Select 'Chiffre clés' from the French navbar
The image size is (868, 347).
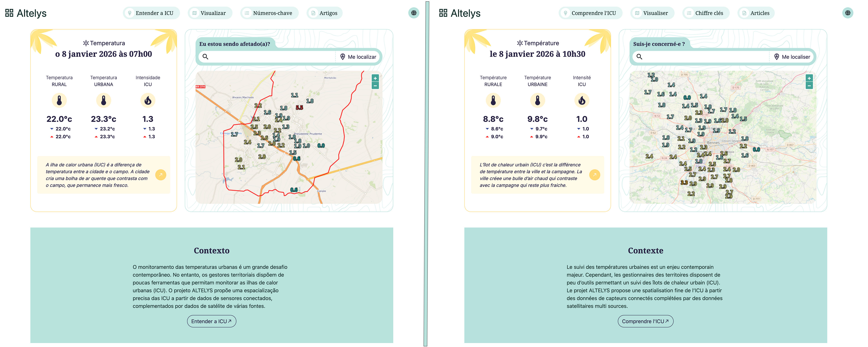pyautogui.click(x=706, y=13)
